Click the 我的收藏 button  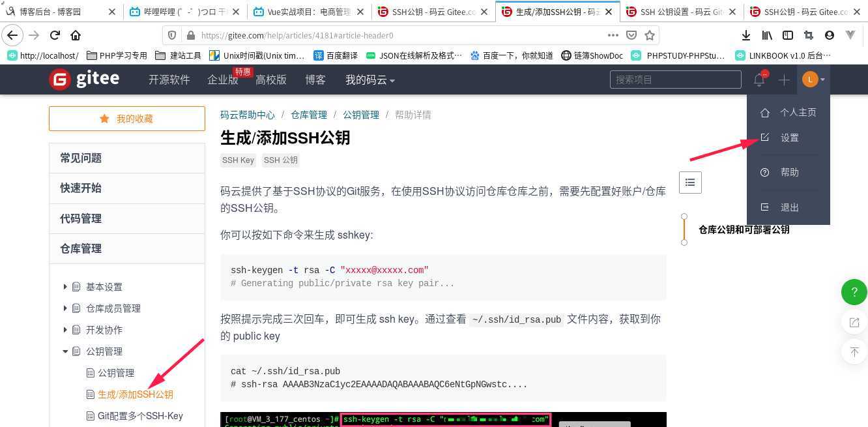coord(126,118)
